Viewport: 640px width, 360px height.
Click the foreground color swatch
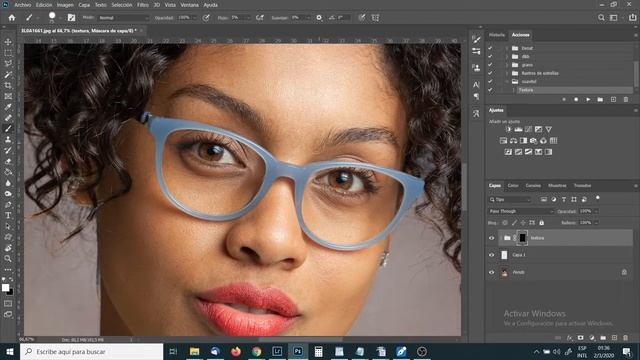click(6, 288)
